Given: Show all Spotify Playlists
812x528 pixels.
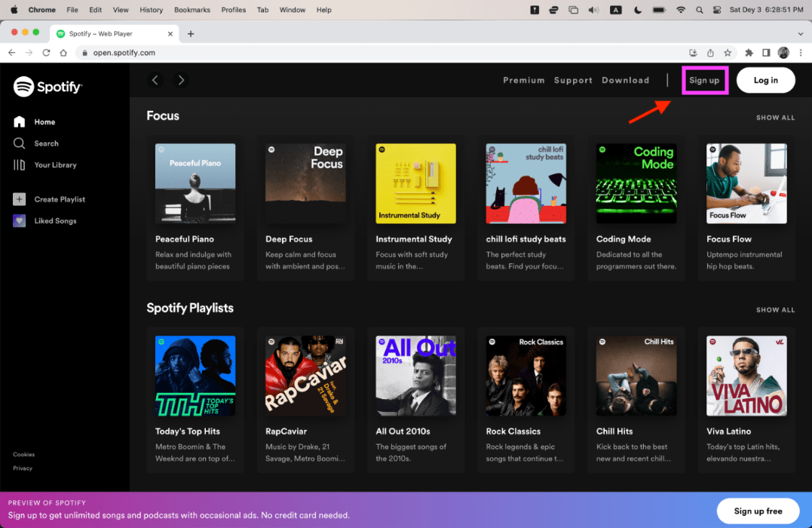Looking at the screenshot, I should [x=775, y=310].
